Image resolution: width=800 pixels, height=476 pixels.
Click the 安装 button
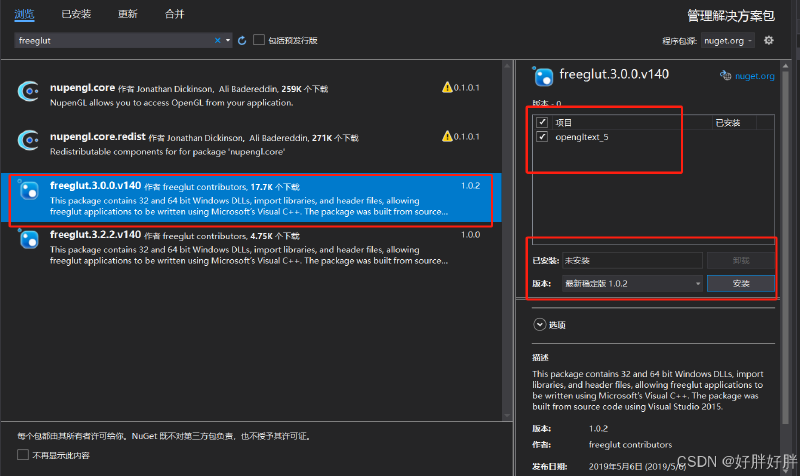click(x=741, y=283)
